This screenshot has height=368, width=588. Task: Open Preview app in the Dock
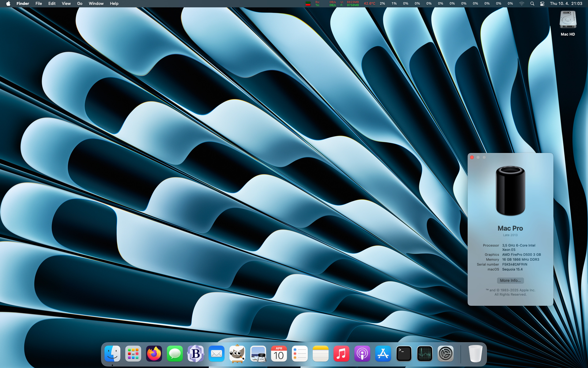click(258, 354)
